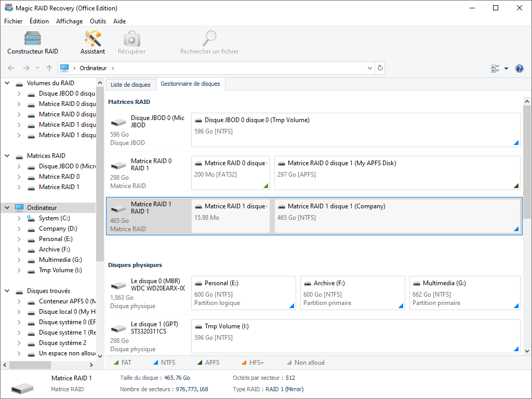The image size is (532, 399).
Task: Click the view options icon
Action: 495,69
